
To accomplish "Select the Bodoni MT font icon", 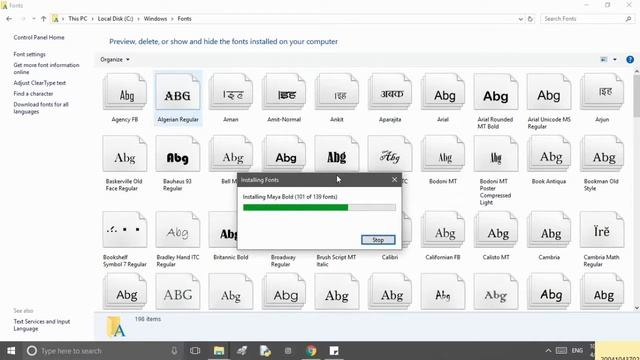I will tap(443, 154).
